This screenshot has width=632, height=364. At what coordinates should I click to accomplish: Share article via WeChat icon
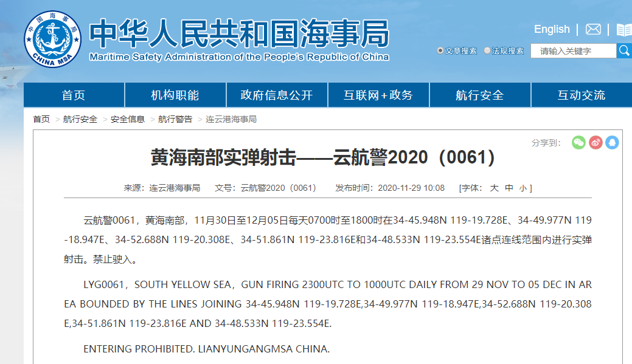tap(578, 143)
